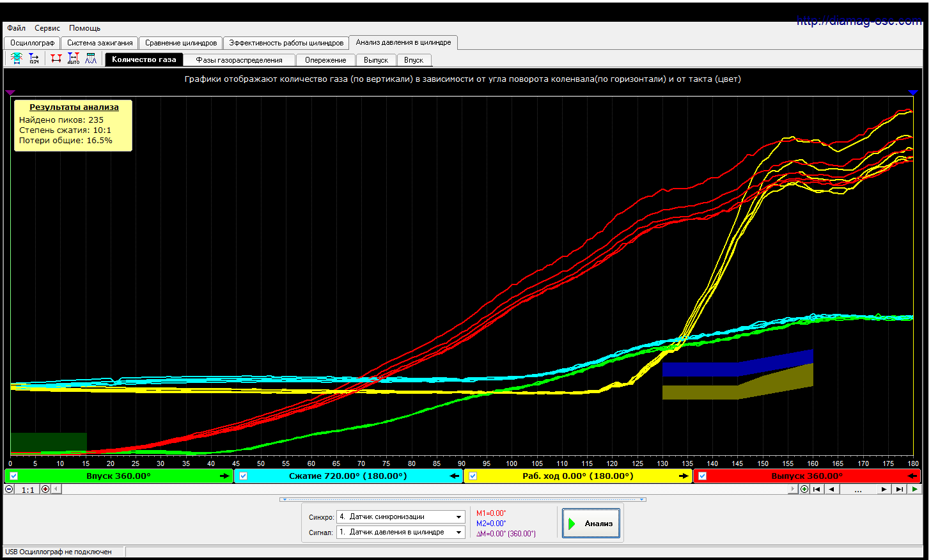Click Результаты анализа heading
931x560 pixels.
point(74,107)
